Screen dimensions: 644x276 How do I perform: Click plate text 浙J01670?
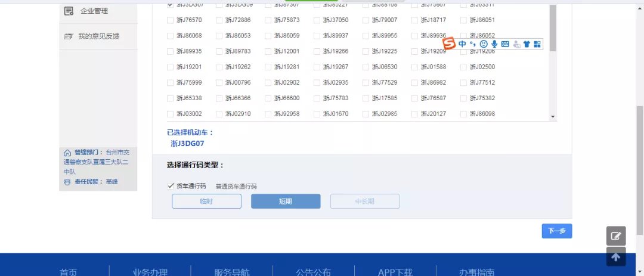336,114
